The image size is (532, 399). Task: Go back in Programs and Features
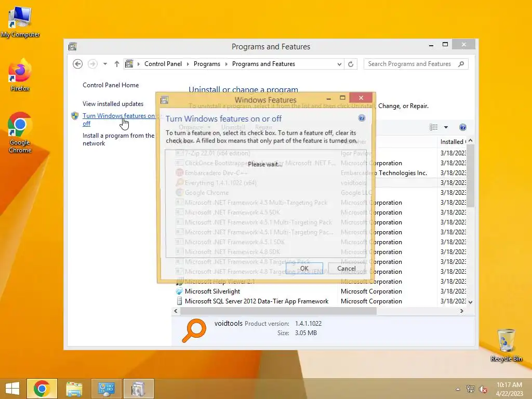pos(78,64)
